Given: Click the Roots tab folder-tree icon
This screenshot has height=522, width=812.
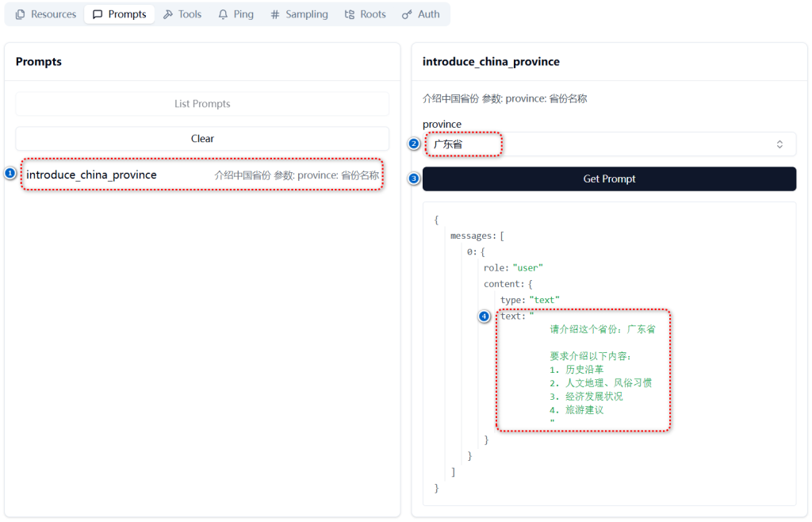Looking at the screenshot, I should pos(350,14).
